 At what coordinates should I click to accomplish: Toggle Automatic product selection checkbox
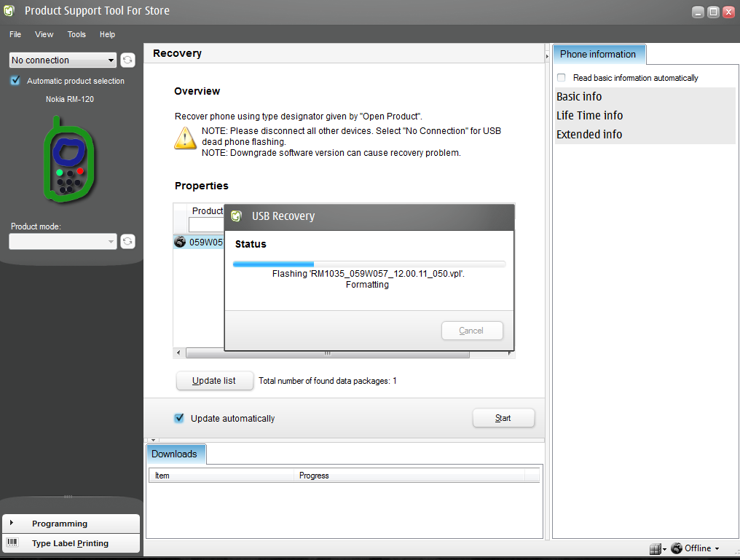[15, 81]
